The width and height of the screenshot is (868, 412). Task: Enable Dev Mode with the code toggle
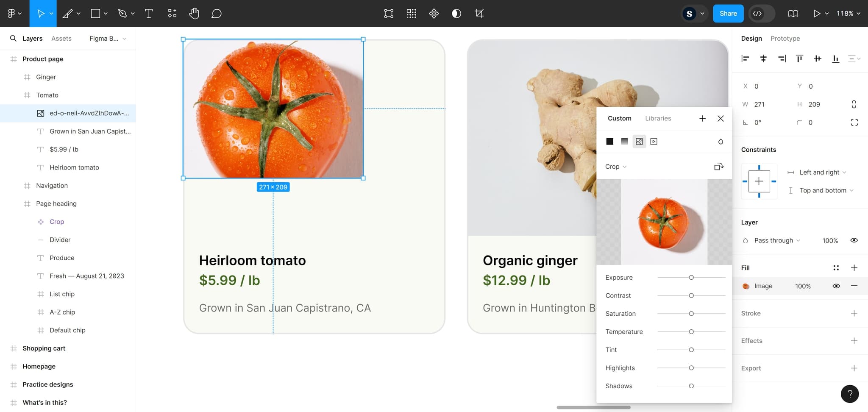click(x=758, y=13)
